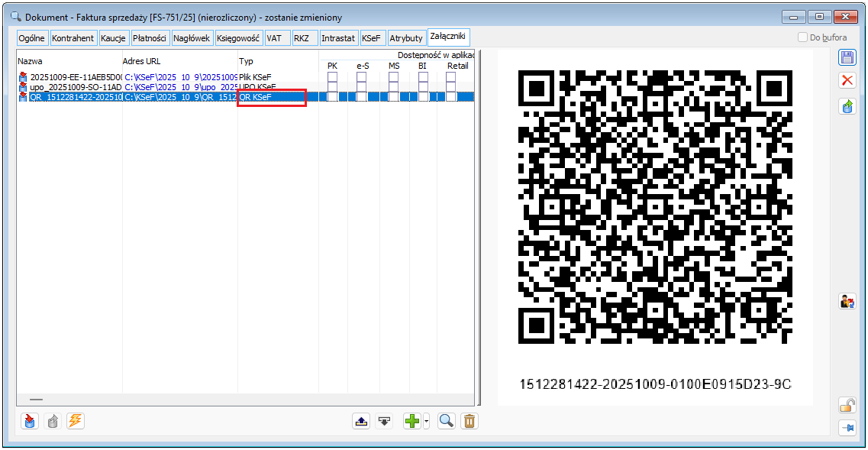The image size is (868, 450).
Task: Click the Plik KSeF type cell
Action: [255, 77]
